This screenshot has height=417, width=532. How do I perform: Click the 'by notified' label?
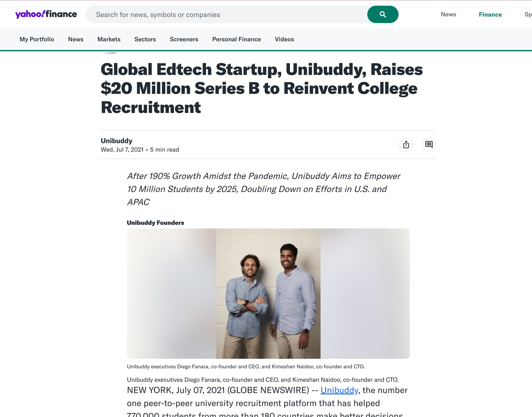tap(111, 53)
